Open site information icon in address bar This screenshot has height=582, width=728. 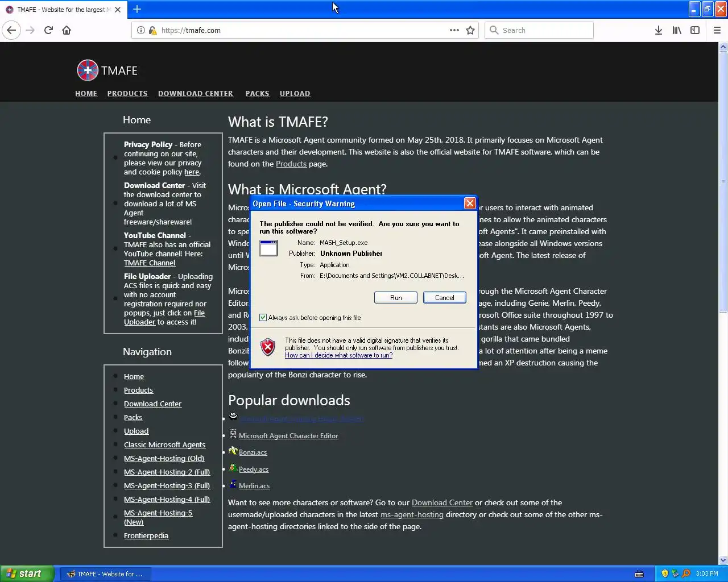(140, 30)
